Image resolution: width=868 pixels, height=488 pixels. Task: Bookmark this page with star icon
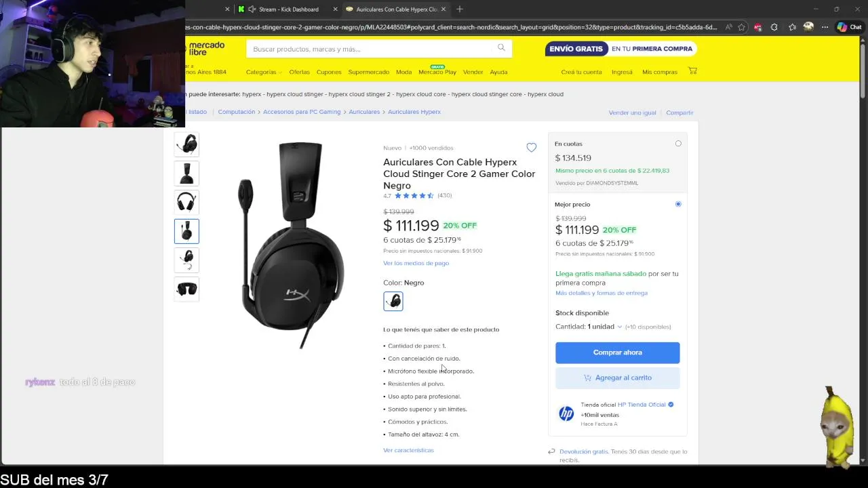[x=741, y=27]
